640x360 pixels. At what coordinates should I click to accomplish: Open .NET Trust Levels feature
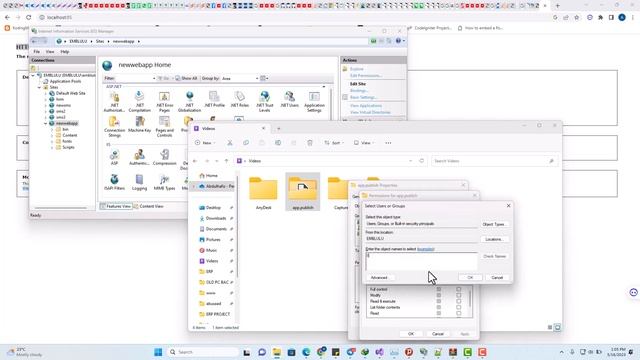tap(264, 101)
